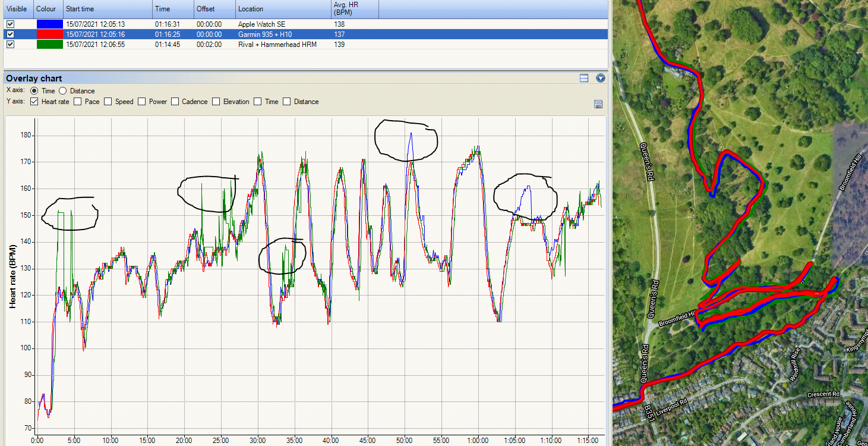The width and height of the screenshot is (868, 446).
Task: Select the Distance radio button for X axis
Action: click(62, 91)
